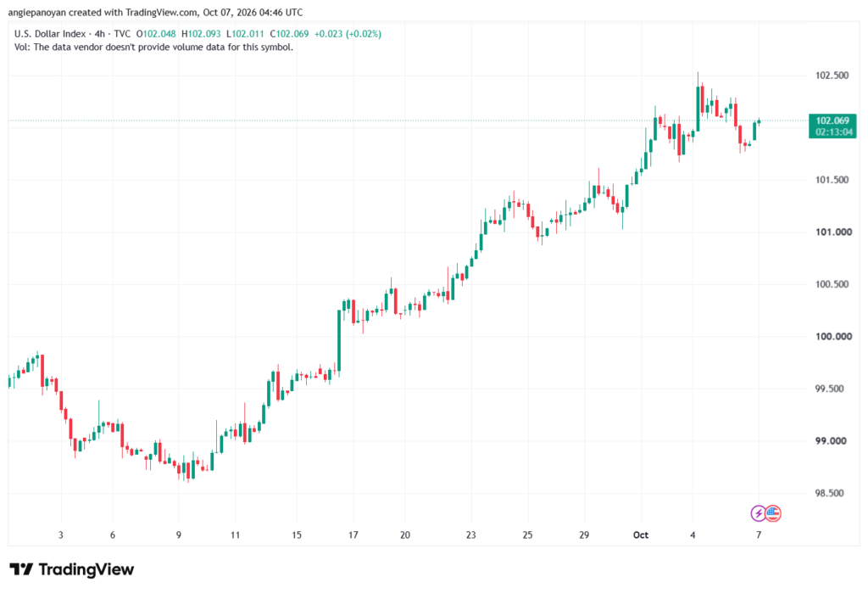The width and height of the screenshot is (868, 593).
Task: Click the change value +0.023 (+0.02%)
Action: click(x=348, y=34)
